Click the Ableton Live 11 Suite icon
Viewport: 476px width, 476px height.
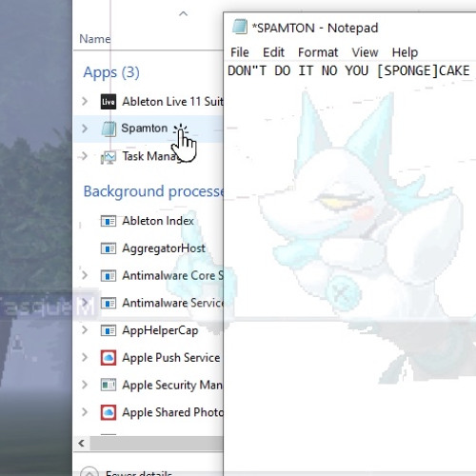(x=109, y=102)
